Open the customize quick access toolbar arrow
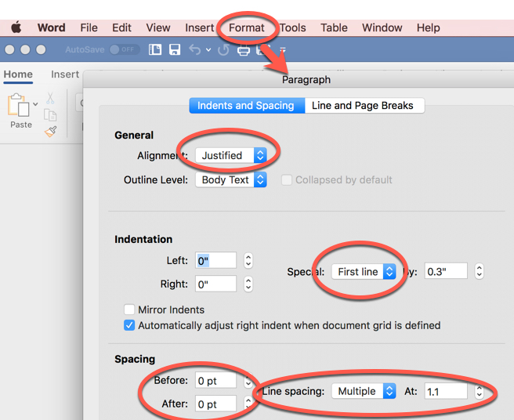Viewport: 514px width, 420px height. click(x=283, y=50)
